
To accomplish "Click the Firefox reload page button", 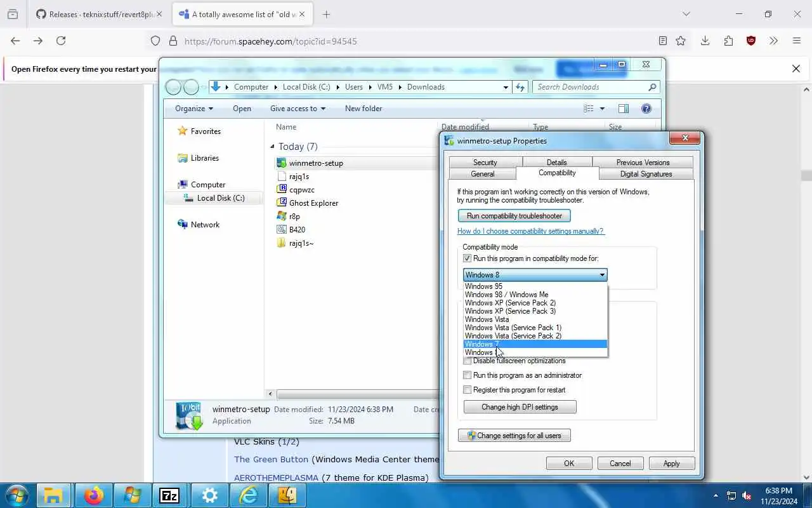I will tap(61, 41).
